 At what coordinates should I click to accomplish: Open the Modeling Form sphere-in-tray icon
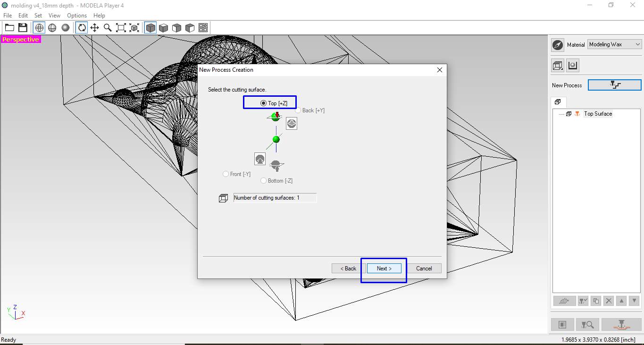coord(573,66)
